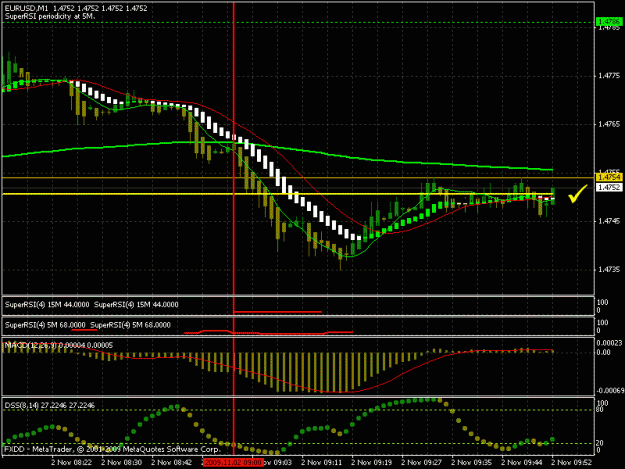The image size is (625, 469).
Task: Click the green dashed line at 1.4786
Action: pyautogui.click(x=299, y=22)
